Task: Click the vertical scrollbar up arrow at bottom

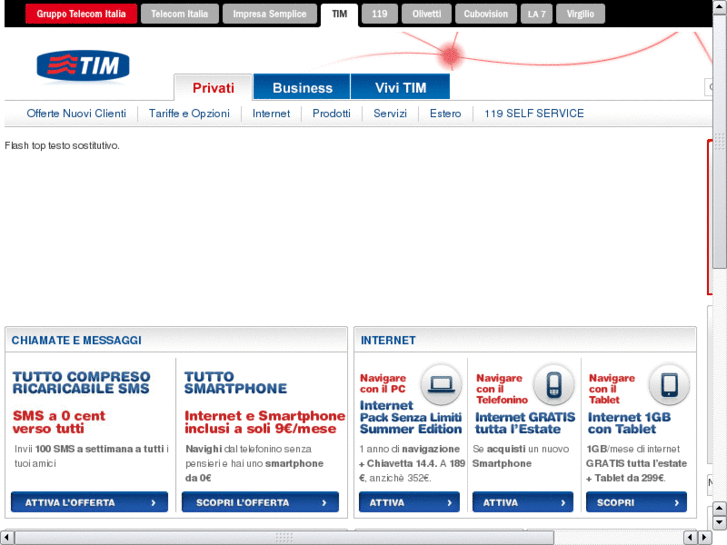Action: tap(719, 508)
